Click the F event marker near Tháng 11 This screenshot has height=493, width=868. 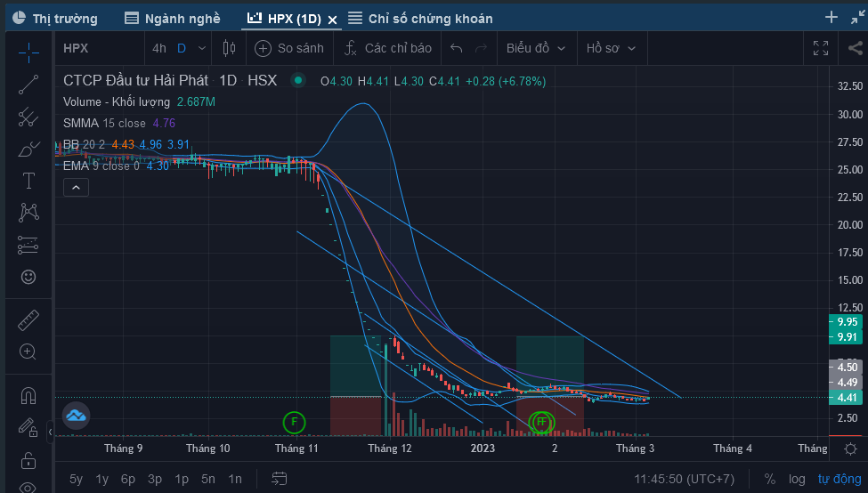[294, 422]
